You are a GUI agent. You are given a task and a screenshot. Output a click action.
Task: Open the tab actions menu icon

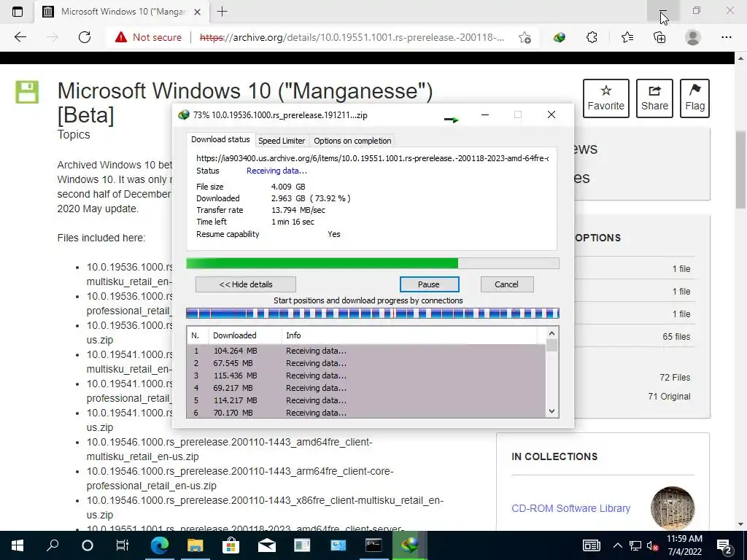tap(18, 12)
